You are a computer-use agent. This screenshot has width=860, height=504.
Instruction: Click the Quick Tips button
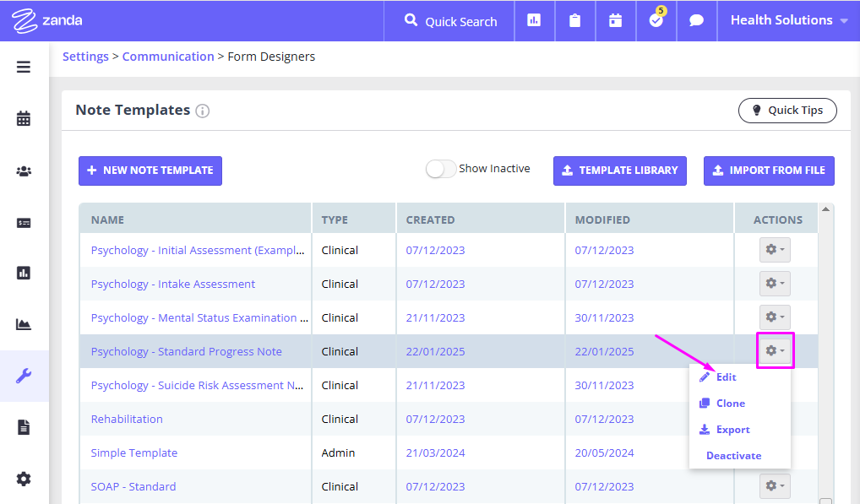click(787, 110)
